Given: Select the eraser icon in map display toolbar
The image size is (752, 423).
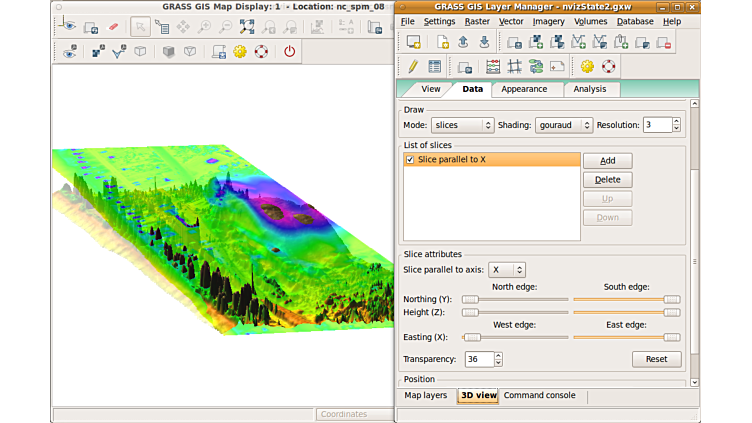Looking at the screenshot, I should [x=112, y=27].
